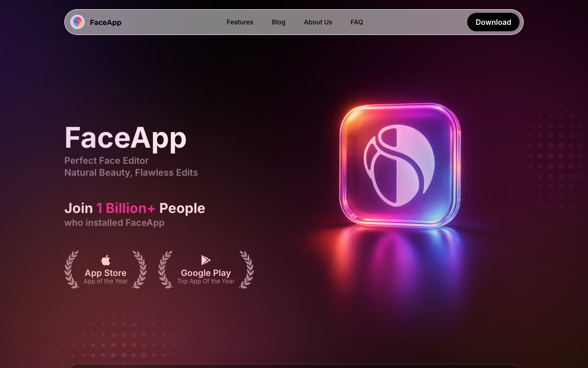Click the black Download button
Image resolution: width=588 pixels, height=368 pixels.
493,22
